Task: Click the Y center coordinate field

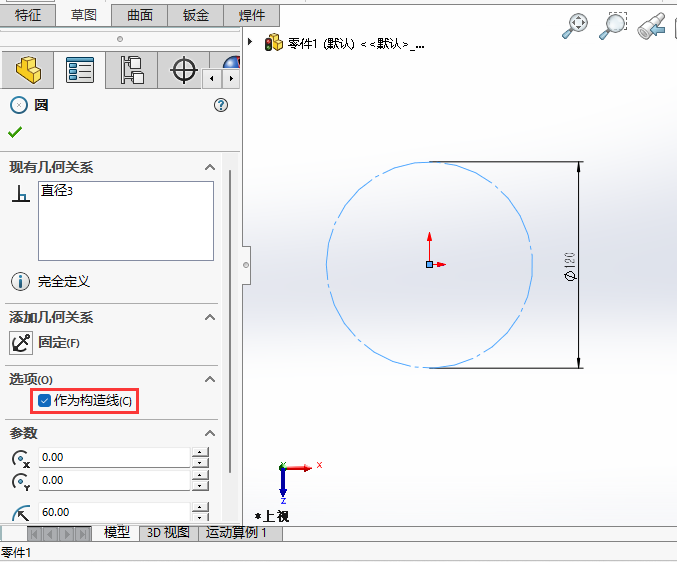Action: point(114,480)
